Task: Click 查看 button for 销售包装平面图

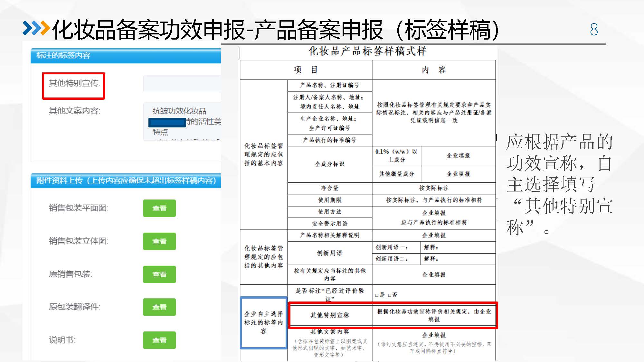Action: [x=159, y=208]
